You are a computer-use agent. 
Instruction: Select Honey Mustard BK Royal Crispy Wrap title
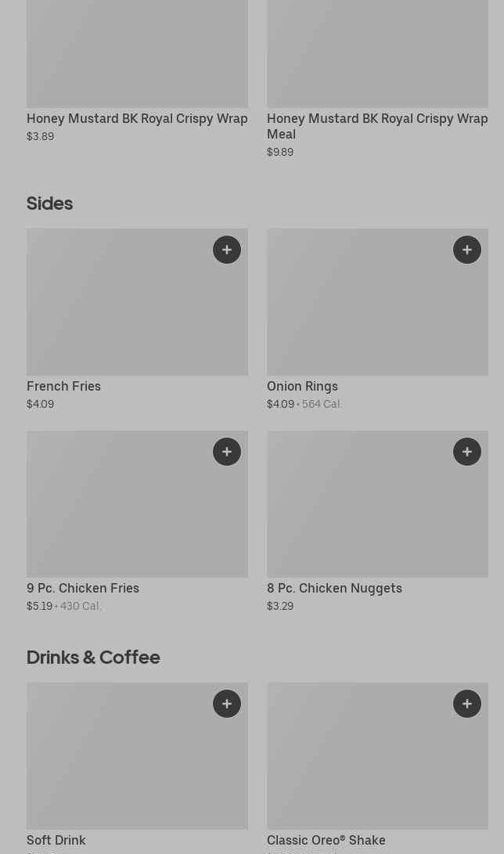[x=137, y=119]
